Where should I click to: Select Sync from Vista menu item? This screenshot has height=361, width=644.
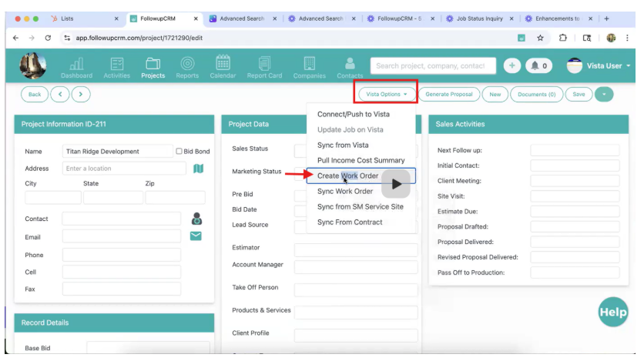[x=343, y=145]
